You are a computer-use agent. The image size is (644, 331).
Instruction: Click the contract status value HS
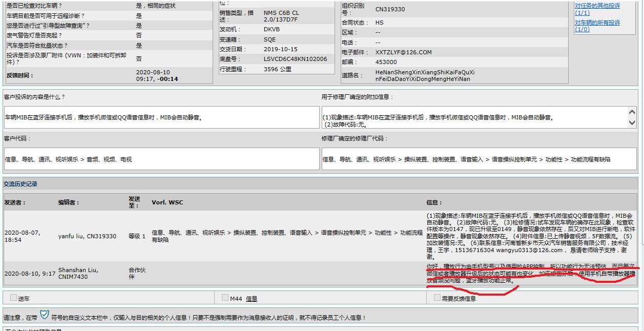pos(379,23)
